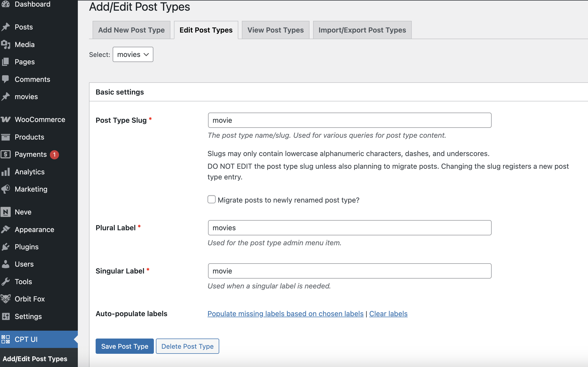588x367 pixels.
Task: Switch to Add New Post Type tab
Action: click(x=131, y=30)
